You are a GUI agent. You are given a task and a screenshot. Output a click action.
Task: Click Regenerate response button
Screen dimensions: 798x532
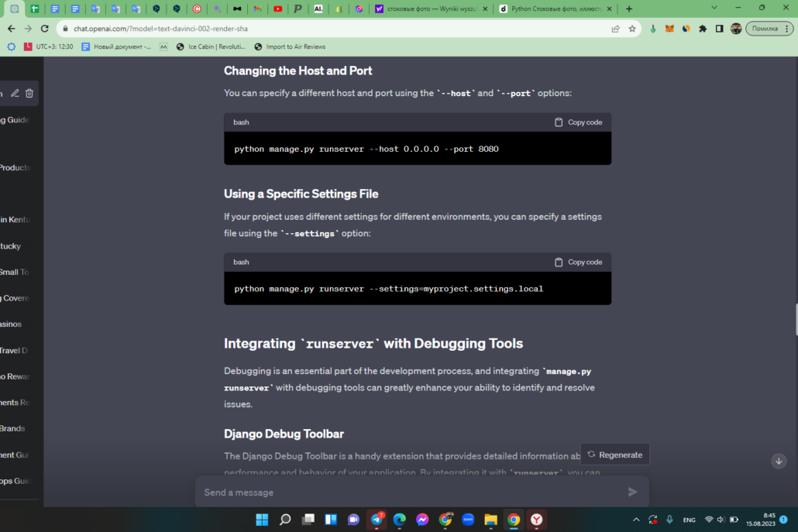[615, 455]
